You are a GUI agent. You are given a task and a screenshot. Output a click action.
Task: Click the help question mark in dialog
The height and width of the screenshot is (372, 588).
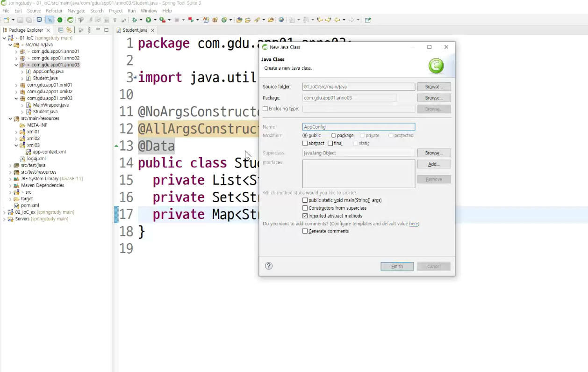coord(269,266)
